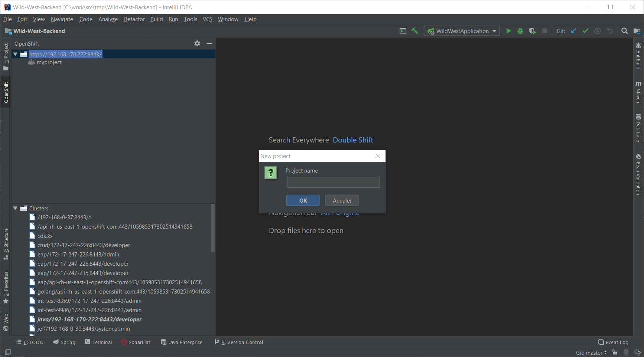Open the Refactor menu
Image resolution: width=644 pixels, height=357 pixels.
(x=134, y=19)
